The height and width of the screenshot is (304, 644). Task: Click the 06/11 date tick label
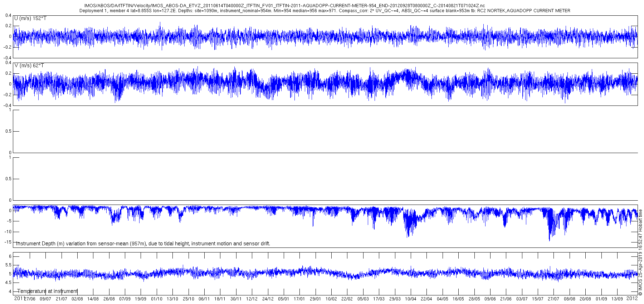pyautogui.click(x=204, y=299)
